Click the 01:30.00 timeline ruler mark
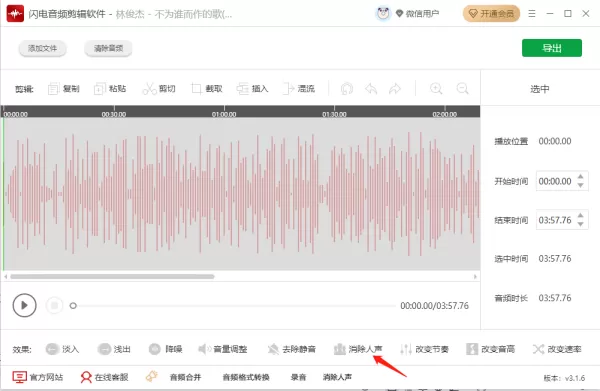Image resolution: width=600 pixels, height=391 pixels. coord(334,114)
